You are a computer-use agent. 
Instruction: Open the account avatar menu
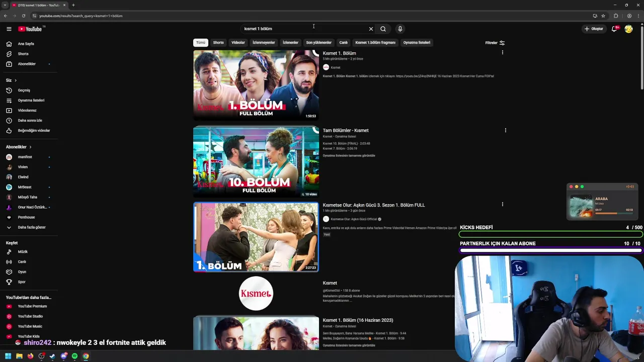(x=628, y=29)
